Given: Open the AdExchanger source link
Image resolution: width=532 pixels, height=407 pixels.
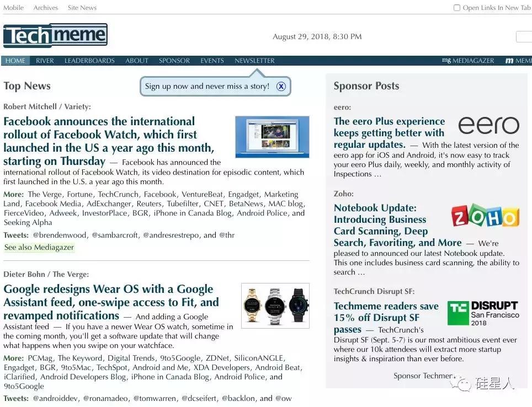Looking at the screenshot, I should coord(109,203).
